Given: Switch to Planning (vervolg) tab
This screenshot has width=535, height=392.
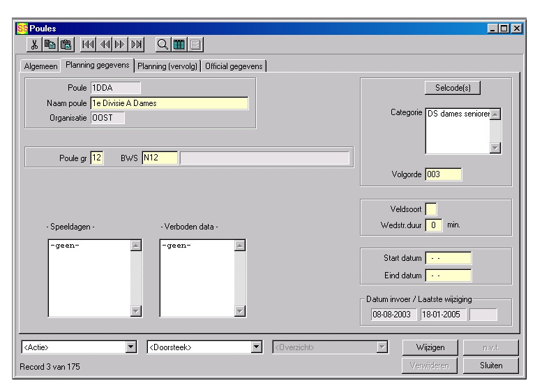Looking at the screenshot, I should click(167, 66).
